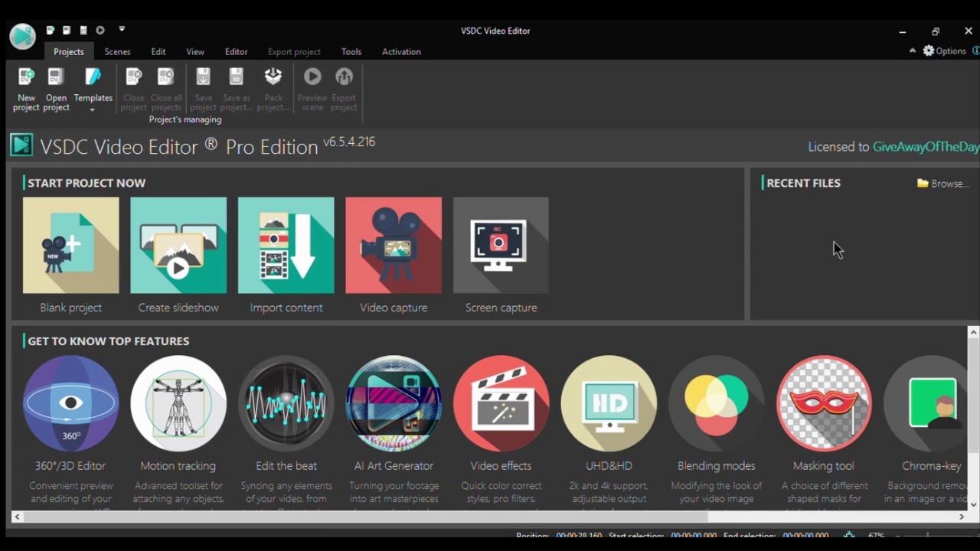Open Options with the gear icon
Viewport: 980px width, 551px height.
pyautogui.click(x=944, y=51)
